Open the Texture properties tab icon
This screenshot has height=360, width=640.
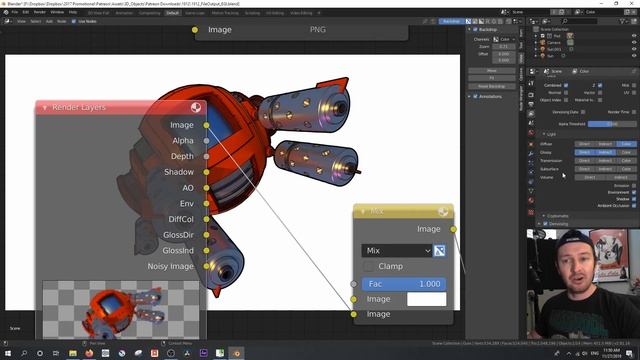click(531, 212)
